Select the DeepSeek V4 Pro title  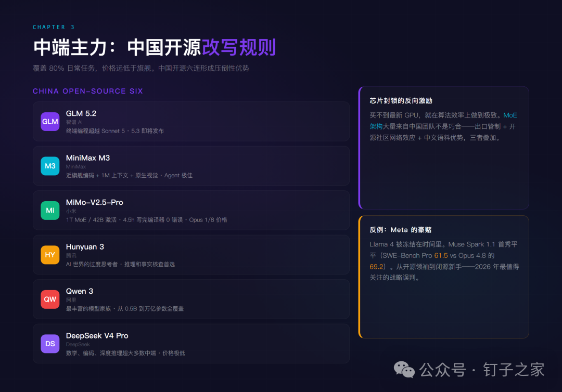tap(97, 335)
